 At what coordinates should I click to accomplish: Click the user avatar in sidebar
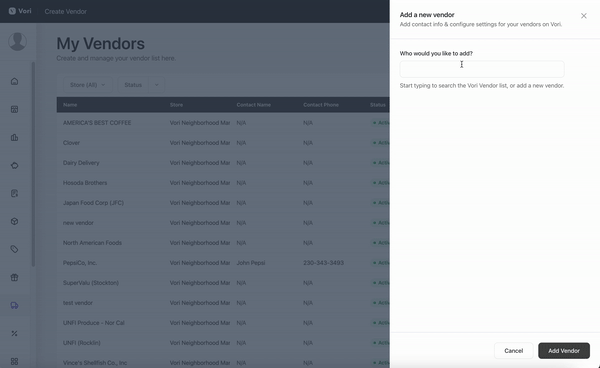17,41
